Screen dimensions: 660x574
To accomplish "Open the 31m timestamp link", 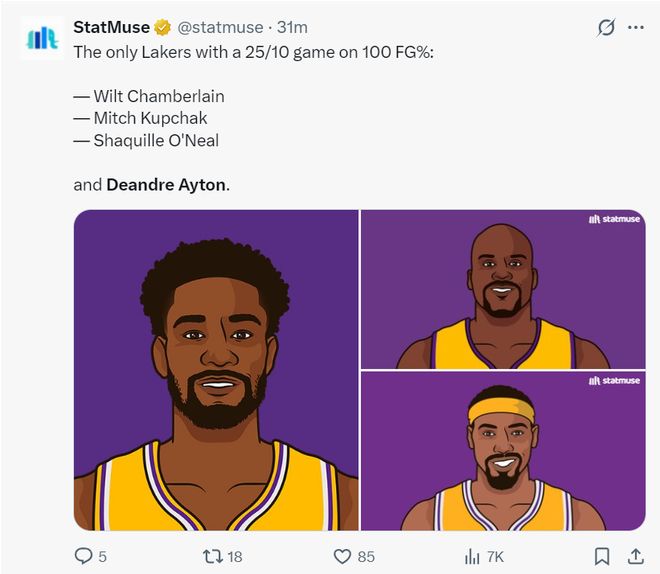I will [x=292, y=27].
